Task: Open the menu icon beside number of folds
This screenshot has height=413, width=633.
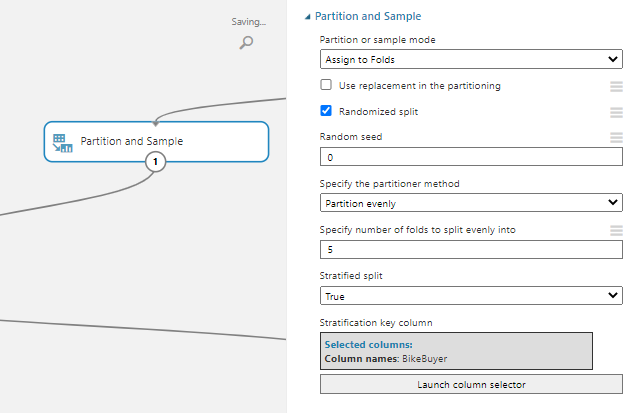Action: [x=616, y=231]
